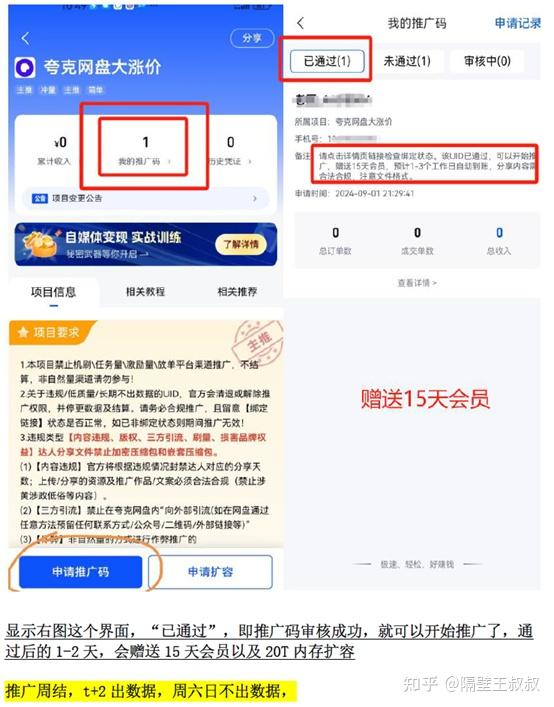The height and width of the screenshot is (707, 554).
Task: Open 申请记录 link
Action: click(x=517, y=23)
